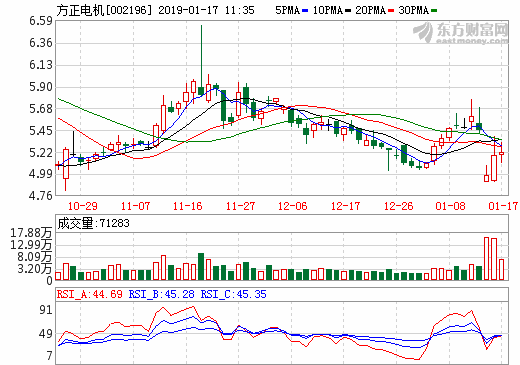Screen dimensions: 520x365
Task: Click the 5.45 price axis label
Action: click(x=41, y=131)
